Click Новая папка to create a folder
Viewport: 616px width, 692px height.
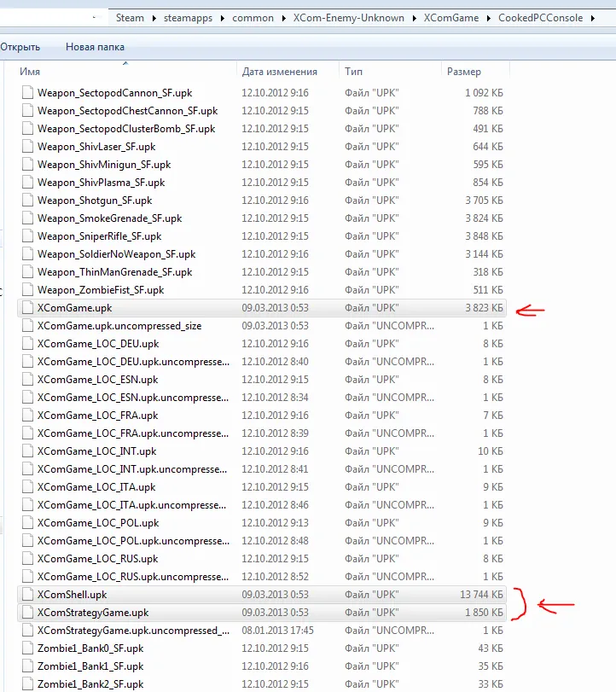95,47
